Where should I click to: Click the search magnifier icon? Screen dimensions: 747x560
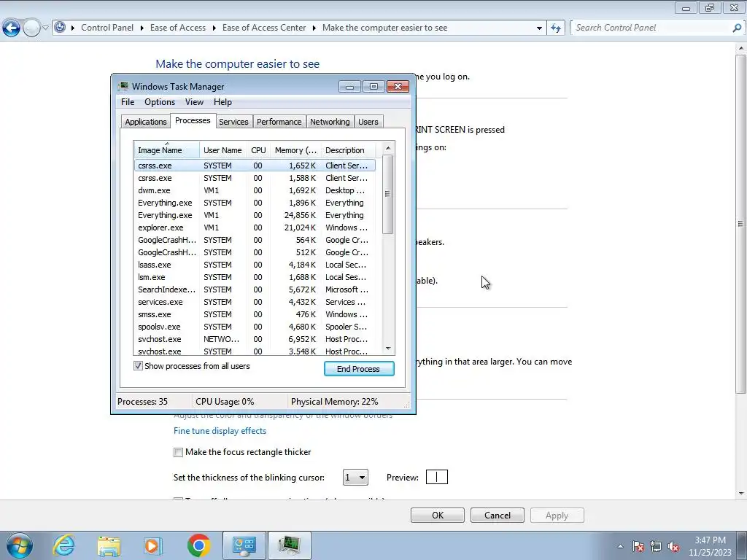coord(737,28)
